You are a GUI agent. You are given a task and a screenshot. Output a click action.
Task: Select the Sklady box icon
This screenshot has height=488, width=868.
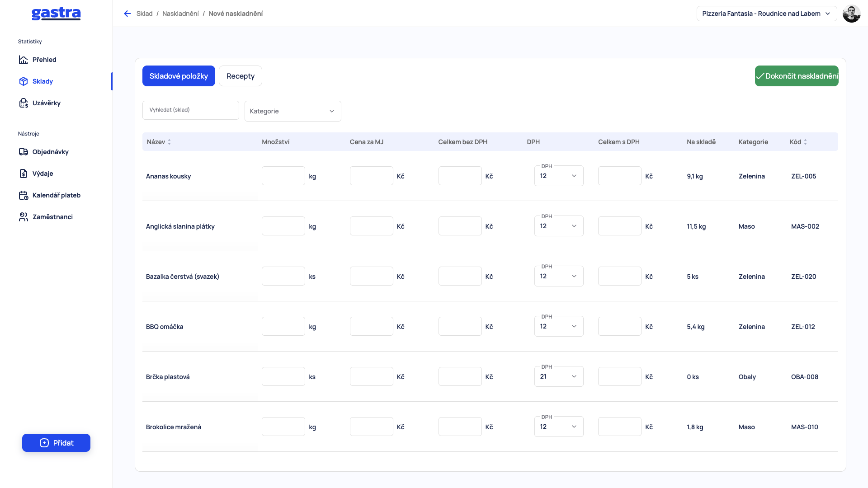(x=24, y=81)
